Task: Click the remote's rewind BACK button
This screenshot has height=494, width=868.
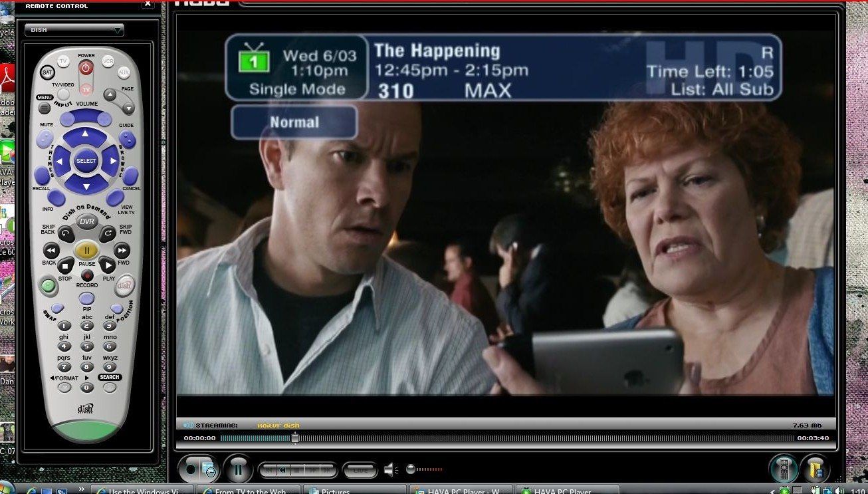Action: pyautogui.click(x=51, y=250)
